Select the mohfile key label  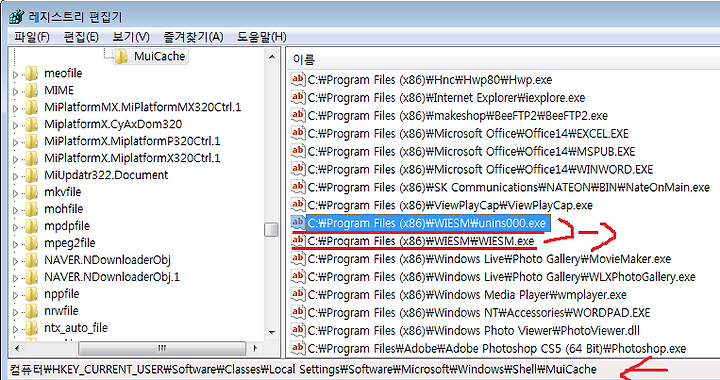pyautogui.click(x=63, y=209)
